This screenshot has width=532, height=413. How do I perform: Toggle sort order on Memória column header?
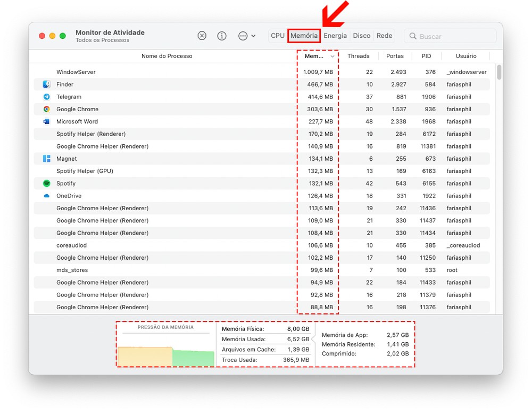click(x=318, y=56)
